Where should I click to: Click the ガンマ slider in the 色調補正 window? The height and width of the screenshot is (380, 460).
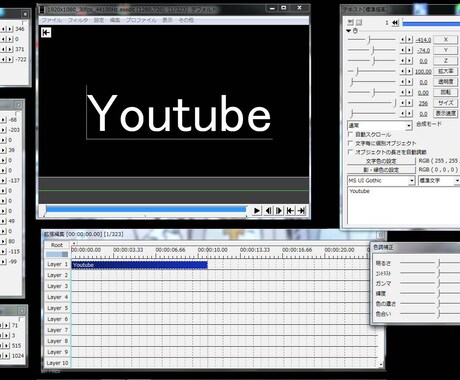[x=430, y=283]
